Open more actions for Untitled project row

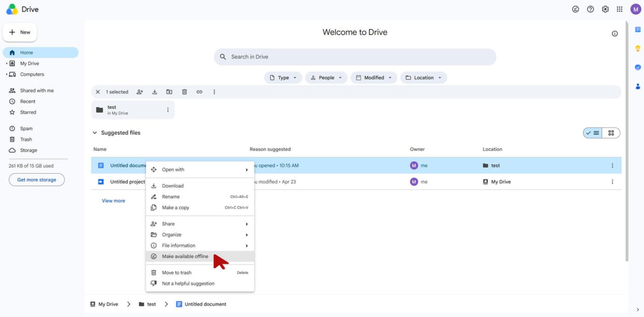(x=612, y=182)
